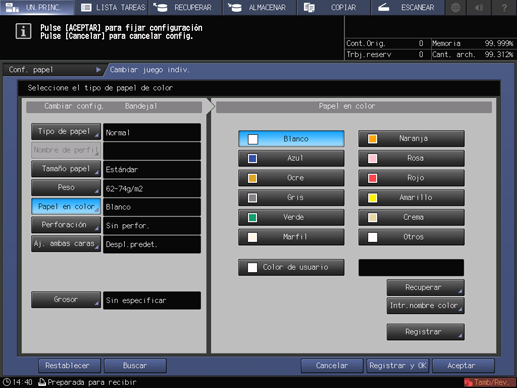Open the disabled Nombre de perfil setting
Viewport: 517px width, 388px height.
click(66, 150)
